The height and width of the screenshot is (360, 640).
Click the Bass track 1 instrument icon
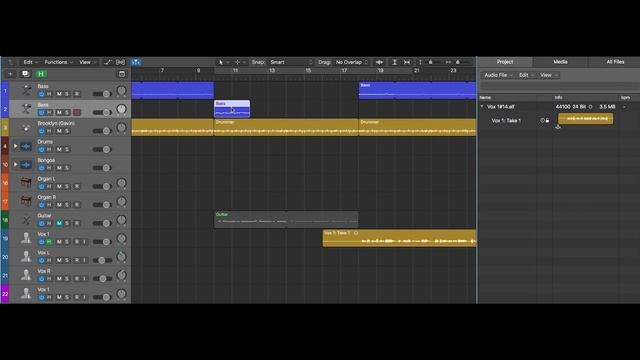[x=27, y=90]
